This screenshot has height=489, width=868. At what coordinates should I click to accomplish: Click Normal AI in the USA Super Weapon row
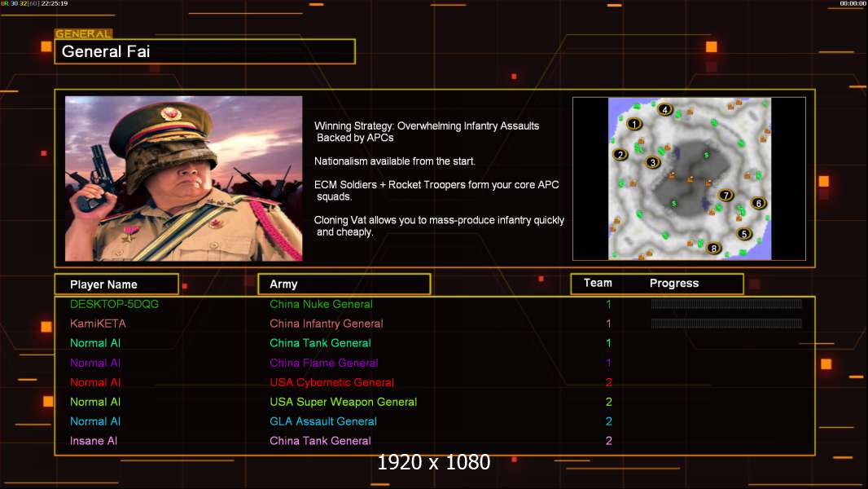click(95, 402)
